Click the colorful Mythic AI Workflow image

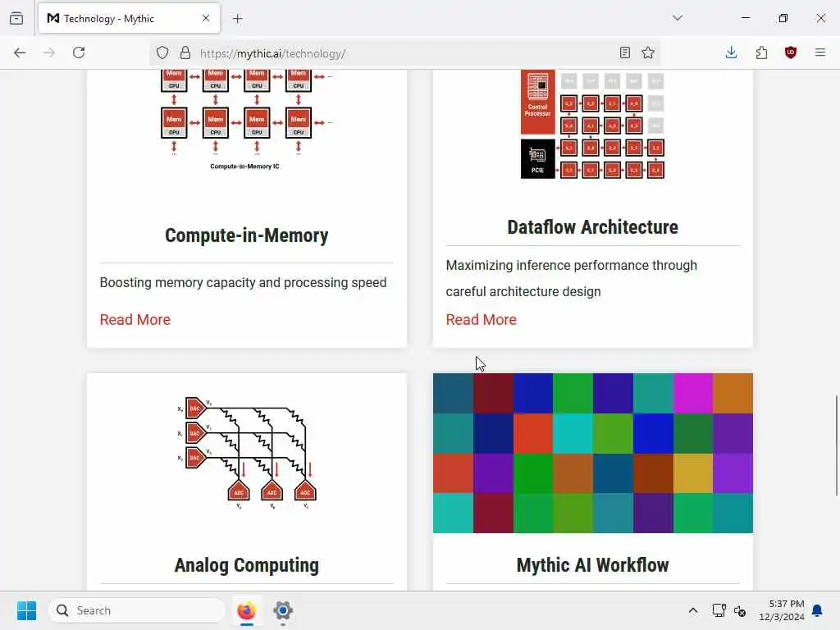tap(592, 453)
